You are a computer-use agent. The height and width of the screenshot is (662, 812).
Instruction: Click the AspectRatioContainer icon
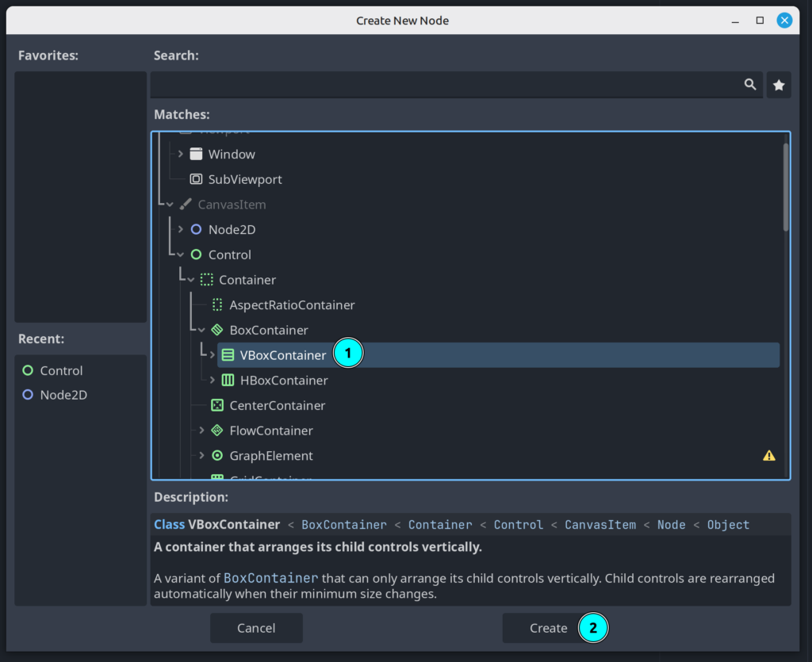click(x=217, y=304)
